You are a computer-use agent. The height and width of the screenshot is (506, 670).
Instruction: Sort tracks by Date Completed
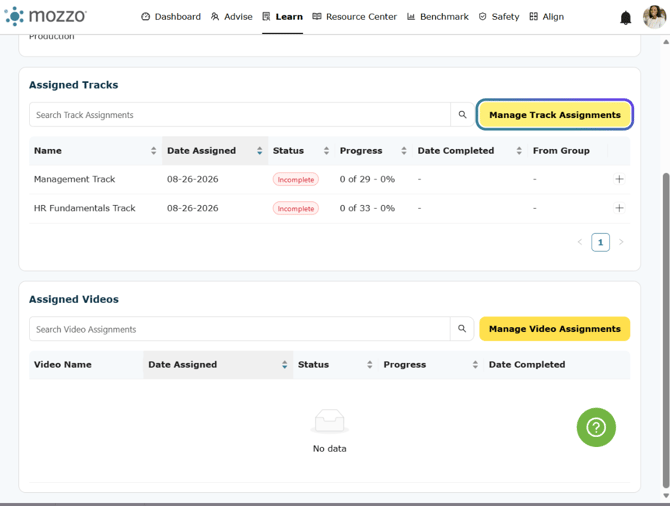(470, 150)
